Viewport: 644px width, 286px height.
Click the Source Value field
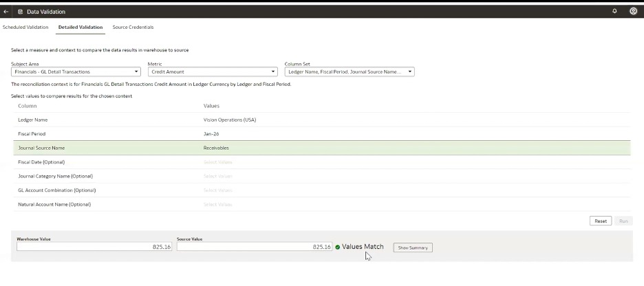coord(255,247)
